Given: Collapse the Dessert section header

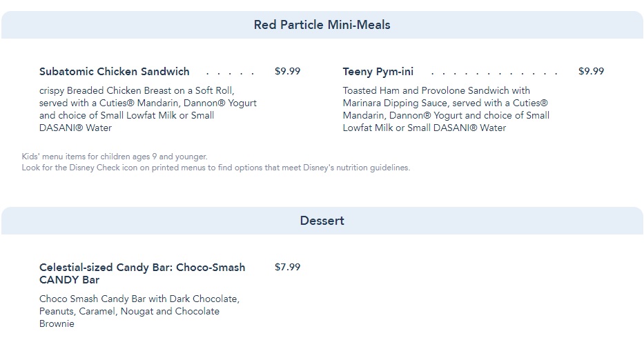Looking at the screenshot, I should coord(322,221).
